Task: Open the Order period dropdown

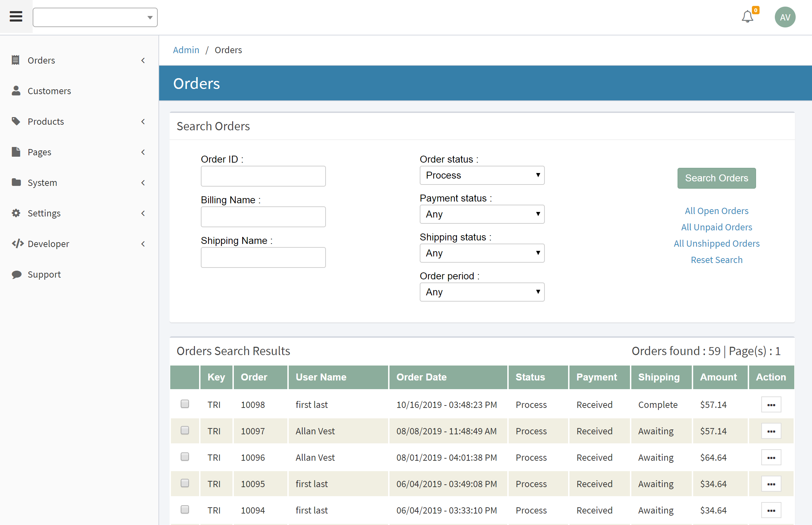Action: click(482, 292)
